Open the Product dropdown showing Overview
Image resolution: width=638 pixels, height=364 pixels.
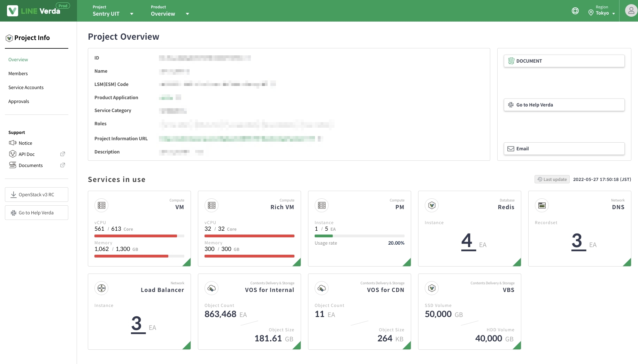pyautogui.click(x=170, y=11)
